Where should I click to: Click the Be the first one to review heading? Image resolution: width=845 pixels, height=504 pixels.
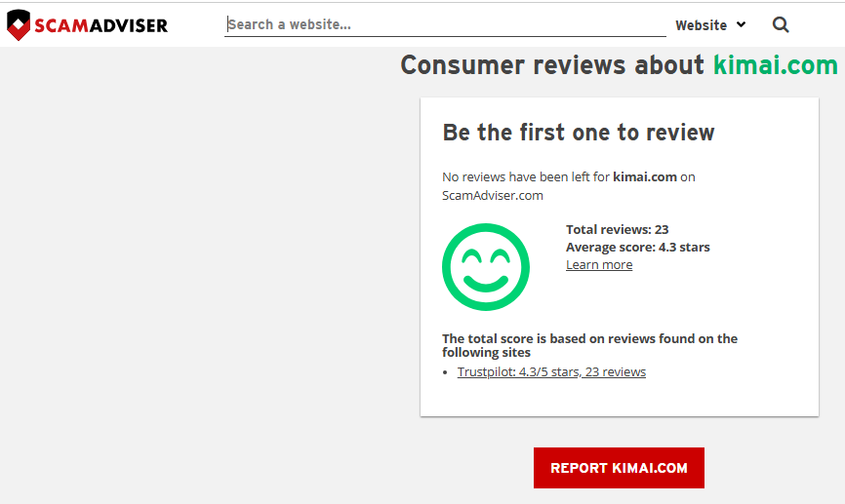579,133
